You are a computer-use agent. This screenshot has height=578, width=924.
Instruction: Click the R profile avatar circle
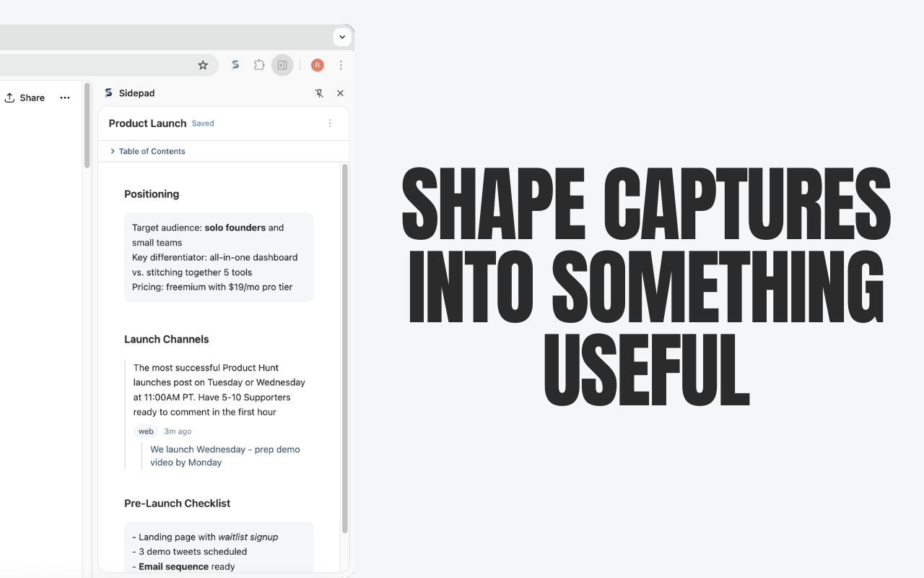317,65
